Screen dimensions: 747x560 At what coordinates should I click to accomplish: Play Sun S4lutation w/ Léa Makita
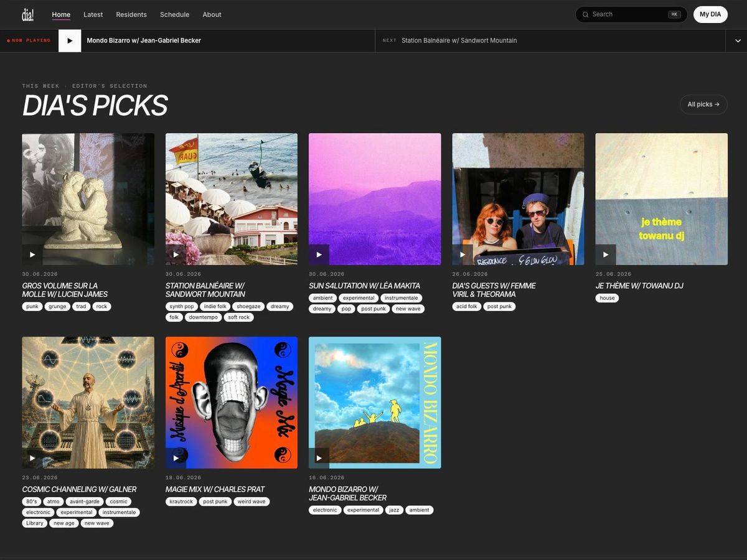[319, 254]
